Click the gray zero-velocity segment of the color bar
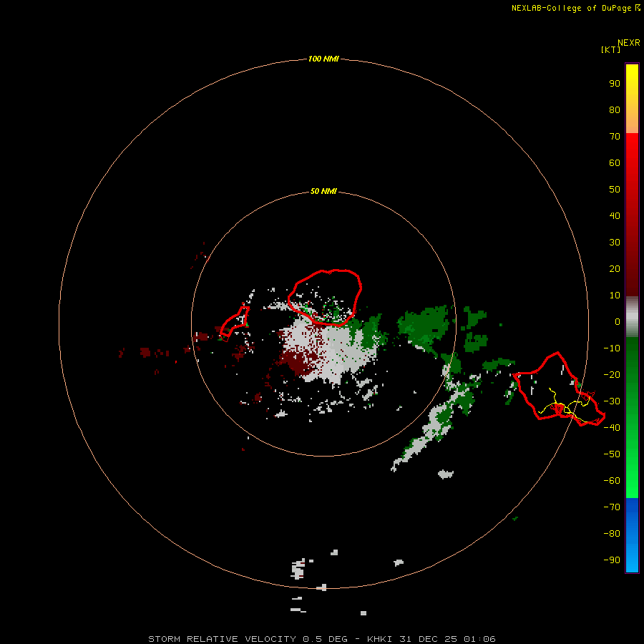This screenshot has width=644, height=644. (x=632, y=317)
